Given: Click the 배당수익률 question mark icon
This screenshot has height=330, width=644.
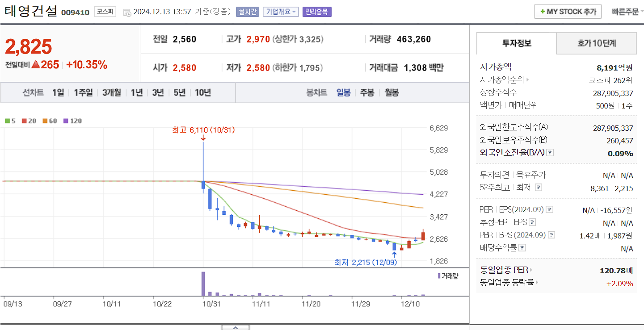Looking at the screenshot, I should coord(522,247).
